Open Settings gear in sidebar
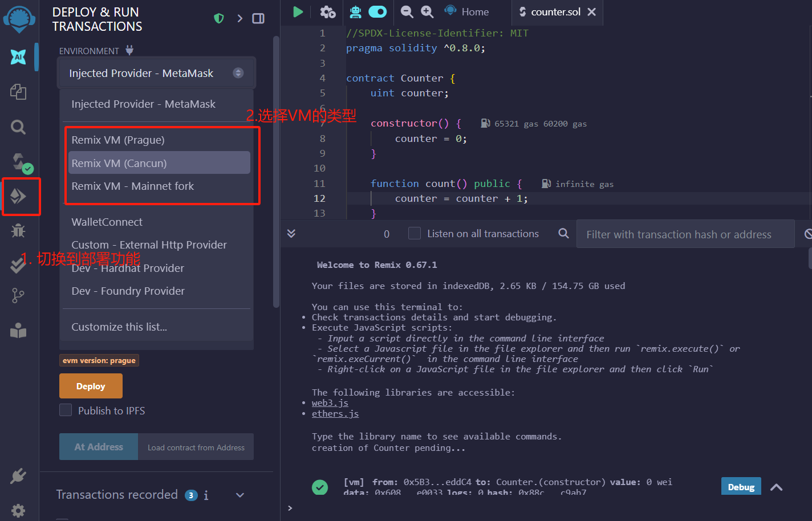Screen dimensions: 812x521 coord(18,510)
